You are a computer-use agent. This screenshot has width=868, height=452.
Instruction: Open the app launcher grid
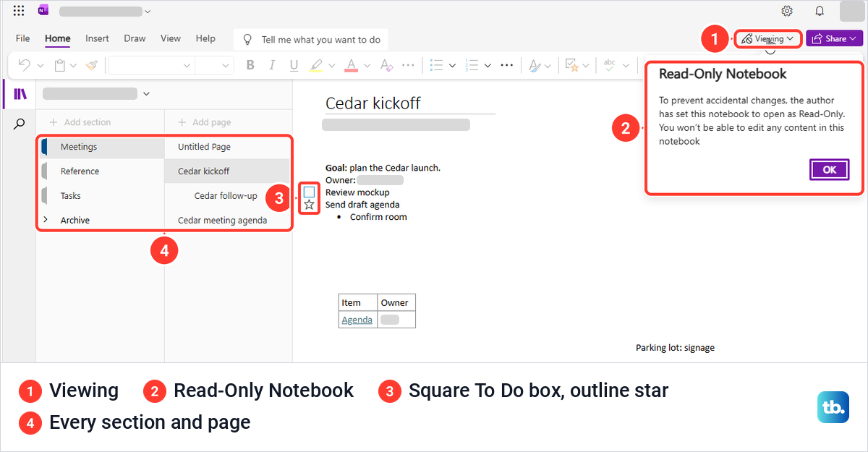tap(19, 11)
